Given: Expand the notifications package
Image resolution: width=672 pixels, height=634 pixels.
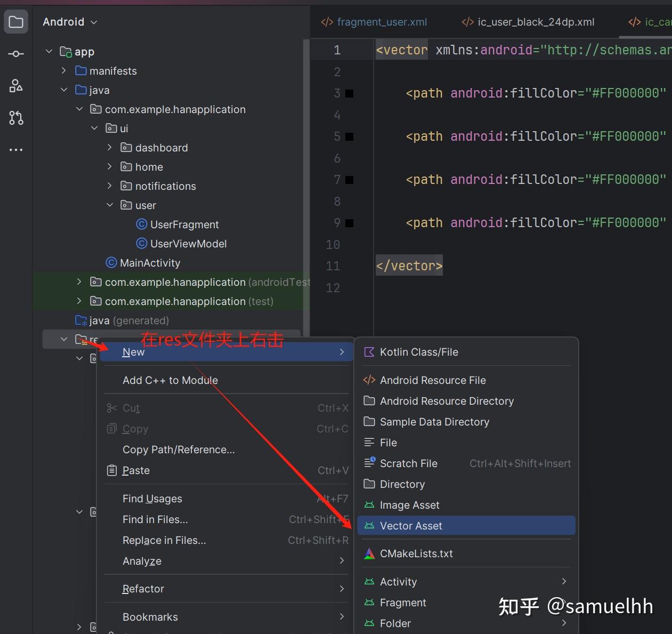Looking at the screenshot, I should pos(109,186).
